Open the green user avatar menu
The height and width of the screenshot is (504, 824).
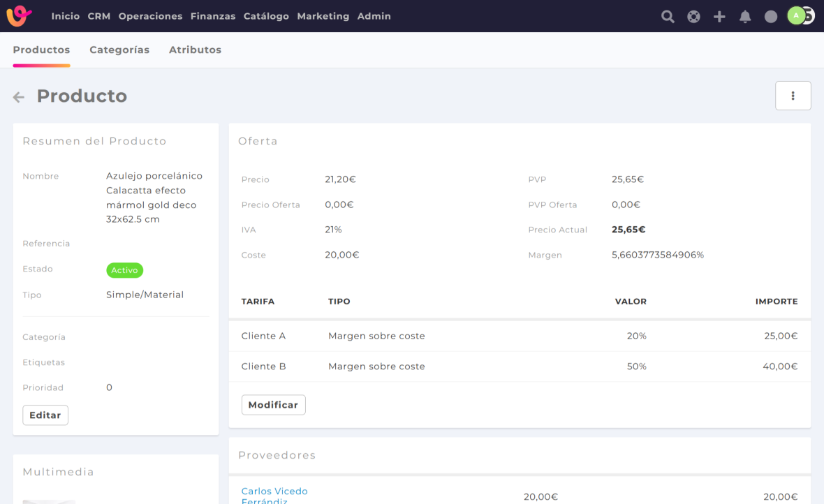tap(797, 15)
